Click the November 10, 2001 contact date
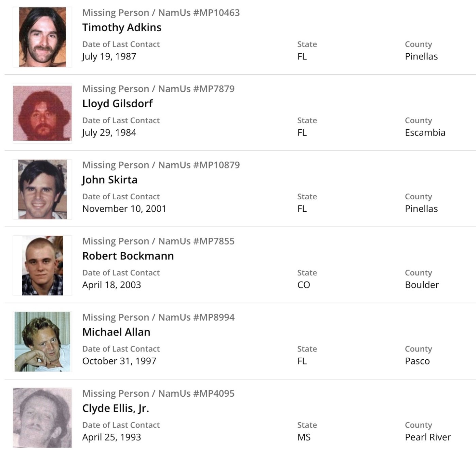This screenshot has width=476, height=450. coord(124,209)
